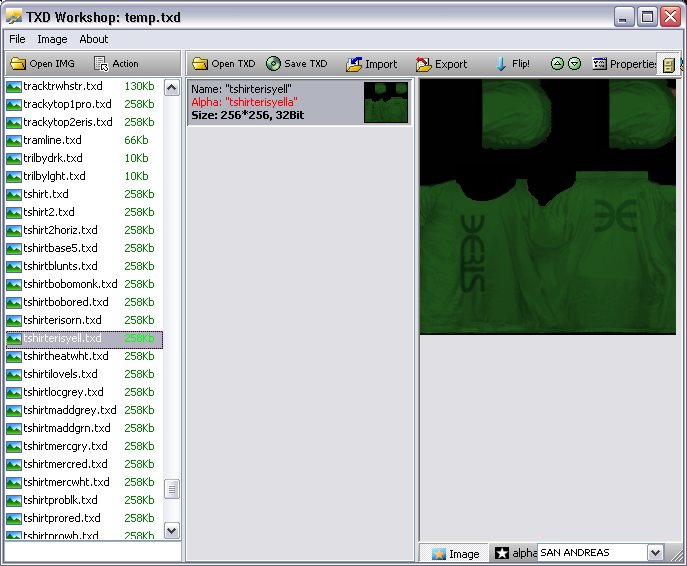Click the file list scroll-down arrow
The height and width of the screenshot is (566, 687).
(x=172, y=531)
